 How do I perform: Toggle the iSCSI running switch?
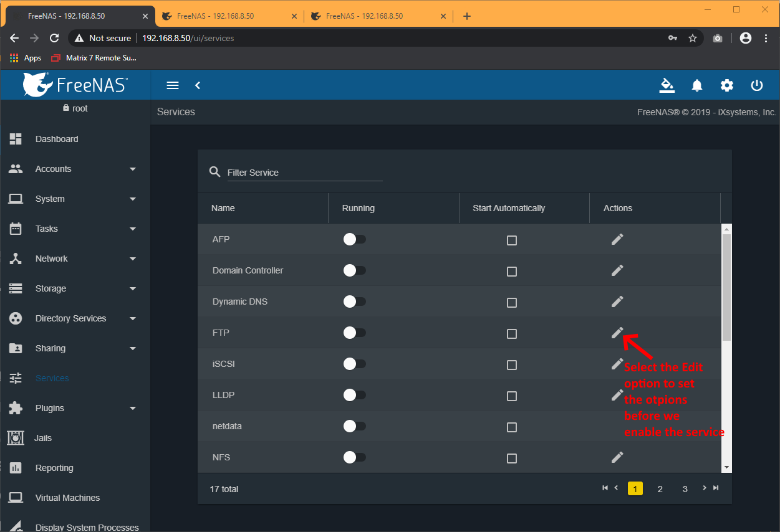click(x=354, y=364)
